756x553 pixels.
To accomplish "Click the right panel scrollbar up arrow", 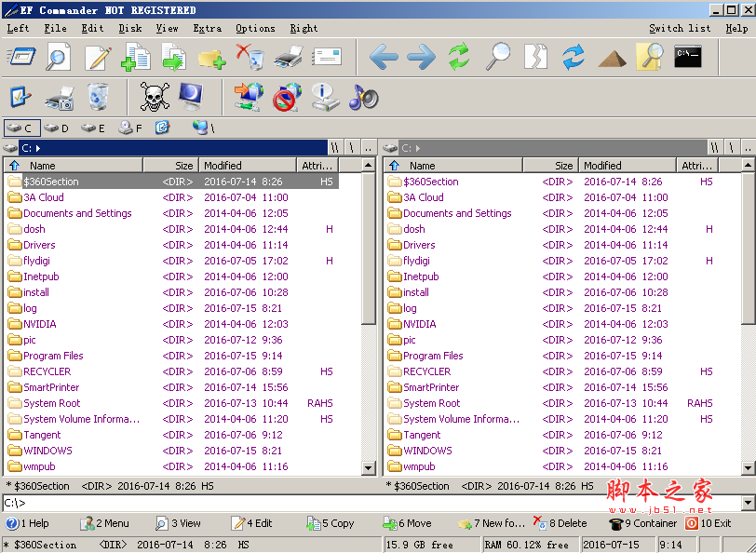I will [748, 165].
